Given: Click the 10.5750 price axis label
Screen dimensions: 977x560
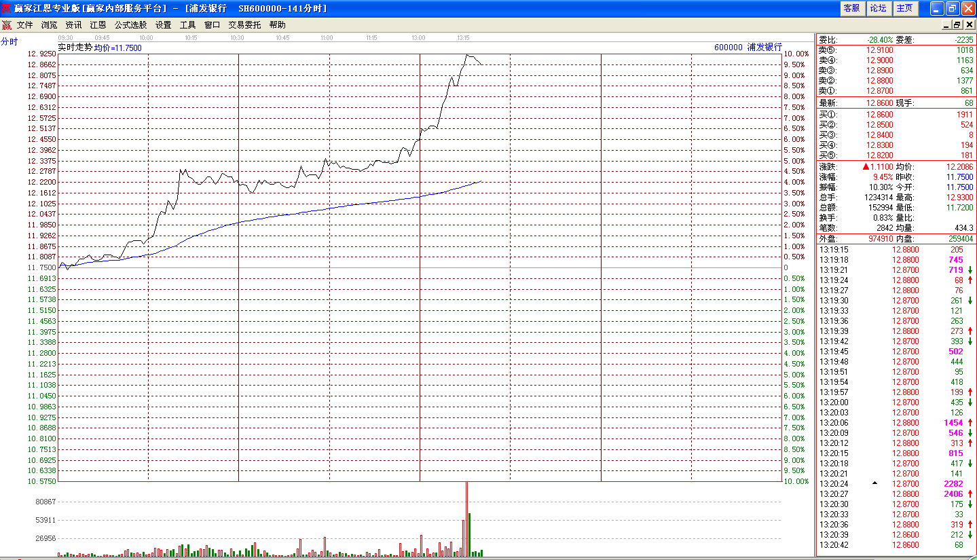Looking at the screenshot, I should [x=42, y=481].
